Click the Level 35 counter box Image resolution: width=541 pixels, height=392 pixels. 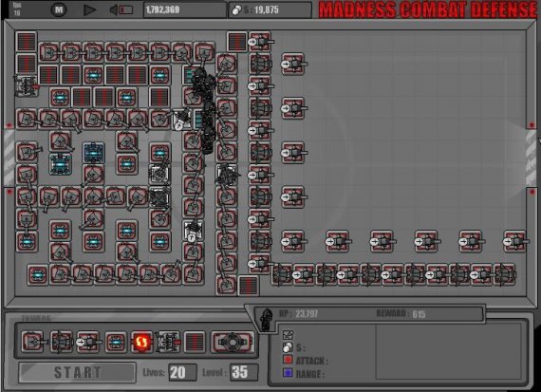point(244,372)
